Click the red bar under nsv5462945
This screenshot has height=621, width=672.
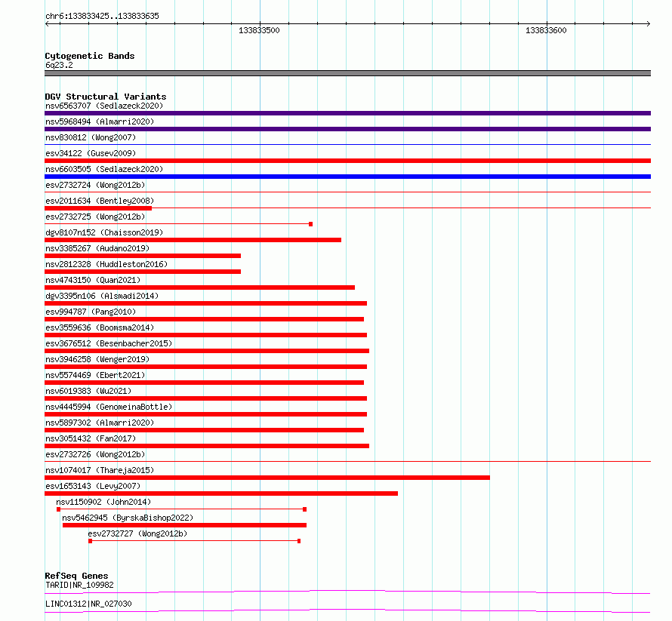point(184,525)
